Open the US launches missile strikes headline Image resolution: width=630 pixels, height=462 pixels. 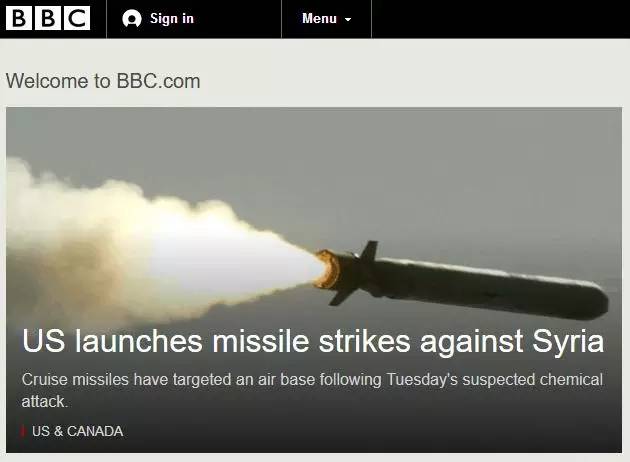click(313, 341)
